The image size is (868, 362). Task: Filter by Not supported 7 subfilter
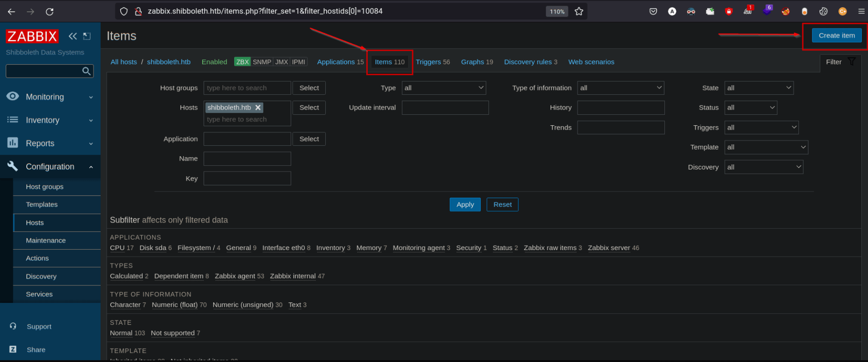point(175,333)
